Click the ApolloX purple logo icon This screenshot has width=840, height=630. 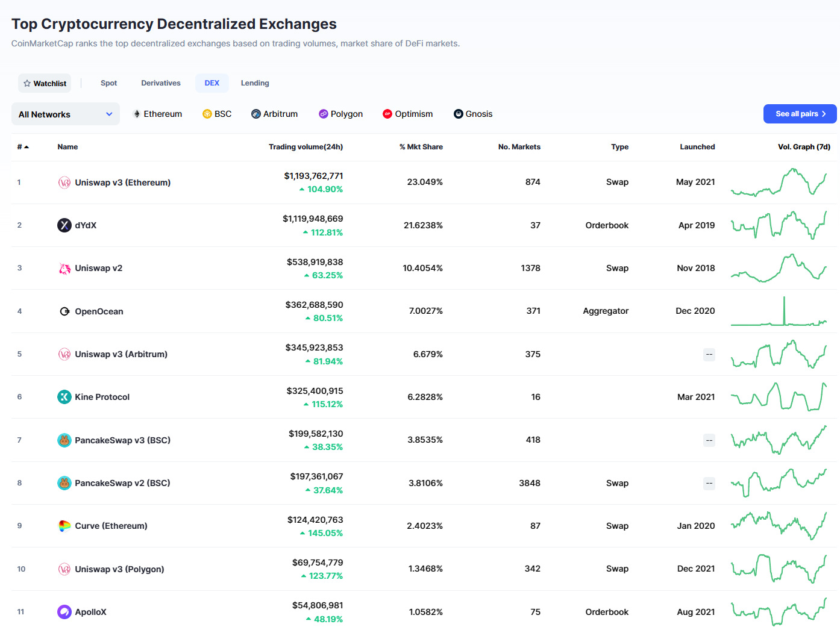(x=64, y=612)
